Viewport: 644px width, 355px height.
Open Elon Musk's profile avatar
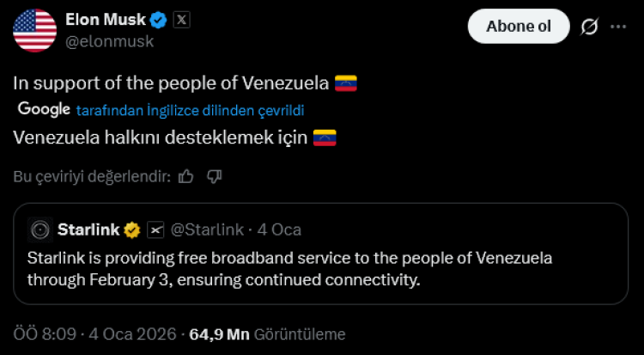pyautogui.click(x=35, y=30)
